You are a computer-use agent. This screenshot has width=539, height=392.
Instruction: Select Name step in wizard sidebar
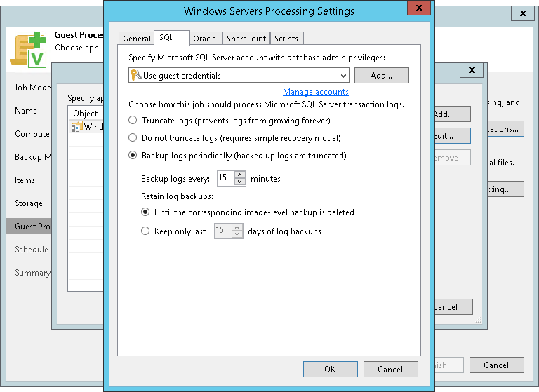[x=26, y=111]
